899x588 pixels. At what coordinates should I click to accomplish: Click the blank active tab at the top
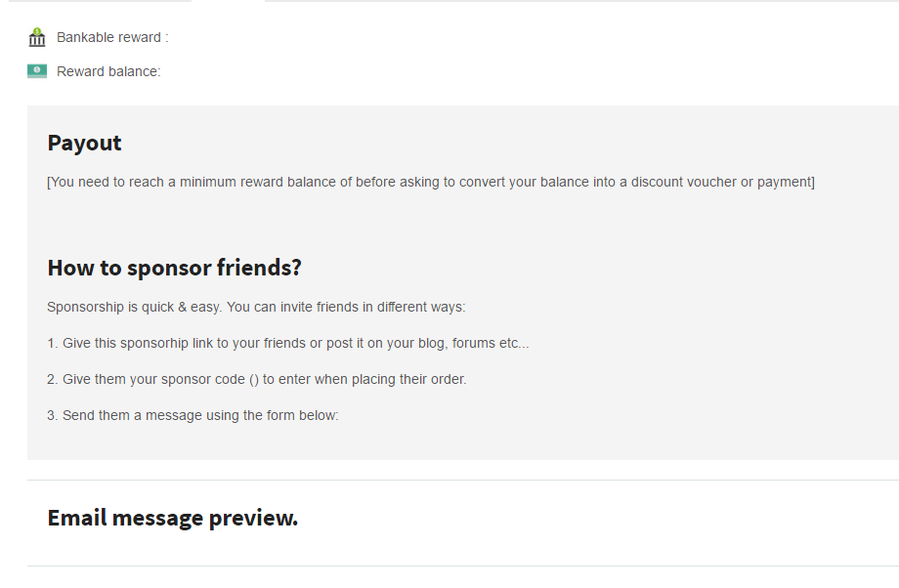(x=228, y=2)
